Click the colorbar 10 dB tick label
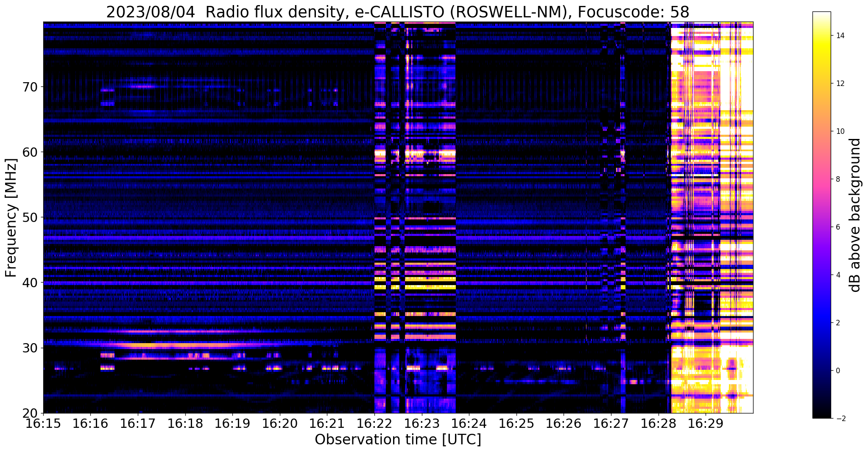This screenshot has width=868, height=452. coord(839,131)
